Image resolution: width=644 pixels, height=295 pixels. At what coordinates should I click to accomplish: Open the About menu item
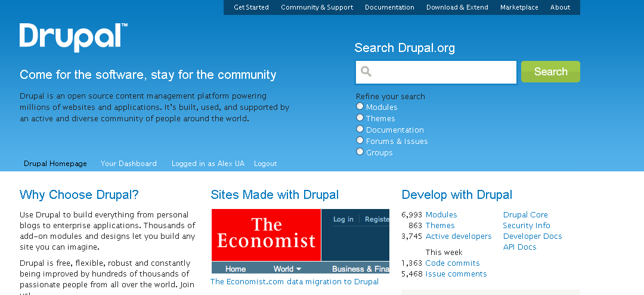pyautogui.click(x=560, y=7)
